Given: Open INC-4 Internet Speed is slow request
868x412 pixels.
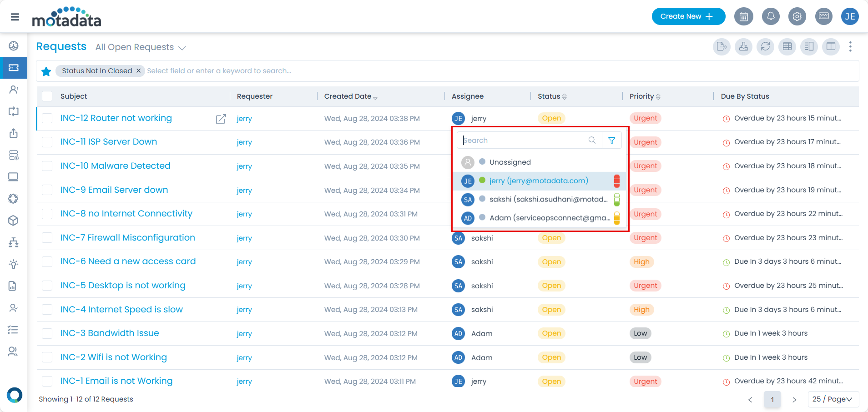Looking at the screenshot, I should click(x=121, y=310).
